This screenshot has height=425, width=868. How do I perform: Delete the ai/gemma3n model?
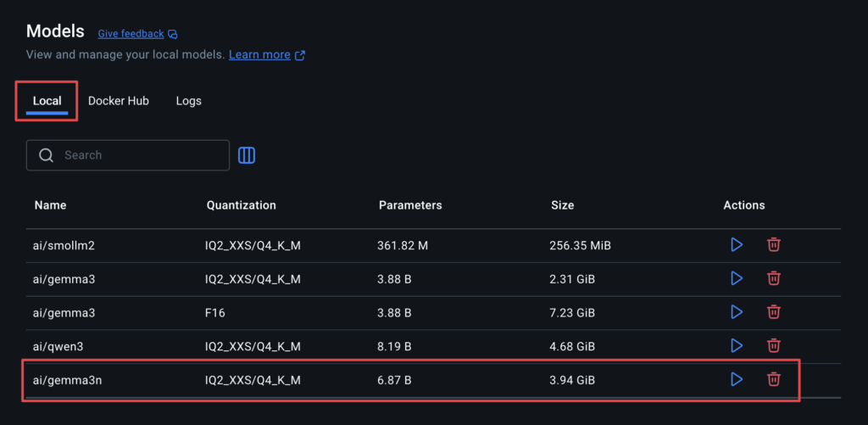773,379
